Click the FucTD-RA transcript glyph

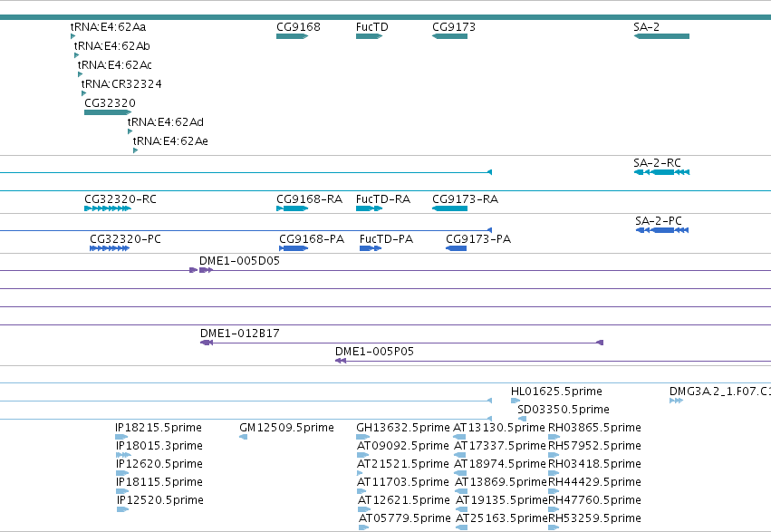370,208
